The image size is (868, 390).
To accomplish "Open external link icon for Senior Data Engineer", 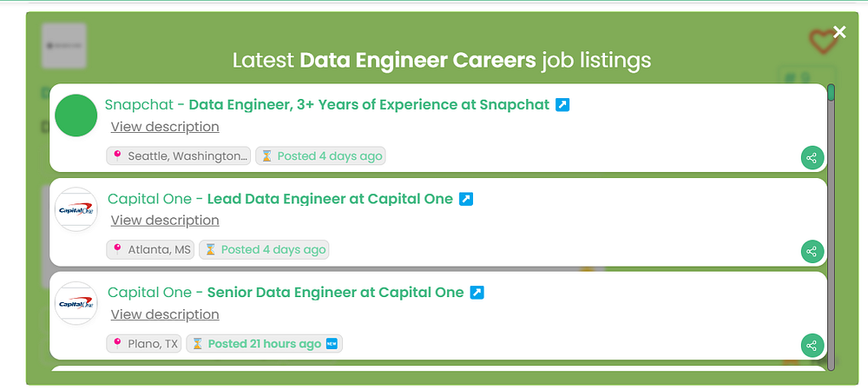I will point(477,293).
